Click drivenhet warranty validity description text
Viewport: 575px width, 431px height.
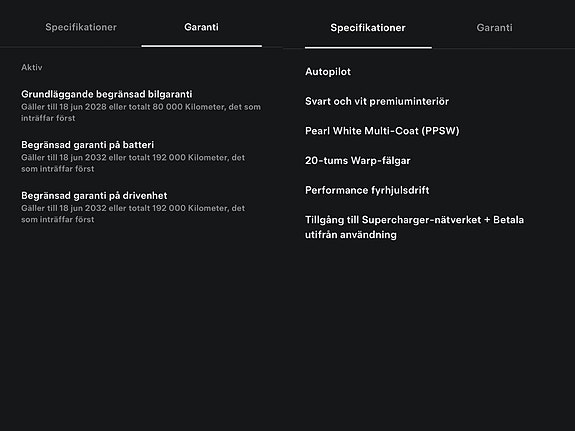(x=133, y=213)
